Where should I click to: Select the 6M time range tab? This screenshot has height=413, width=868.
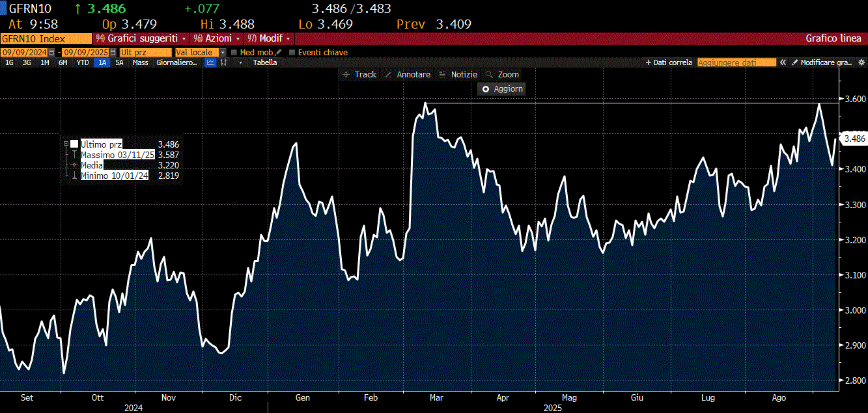click(63, 62)
